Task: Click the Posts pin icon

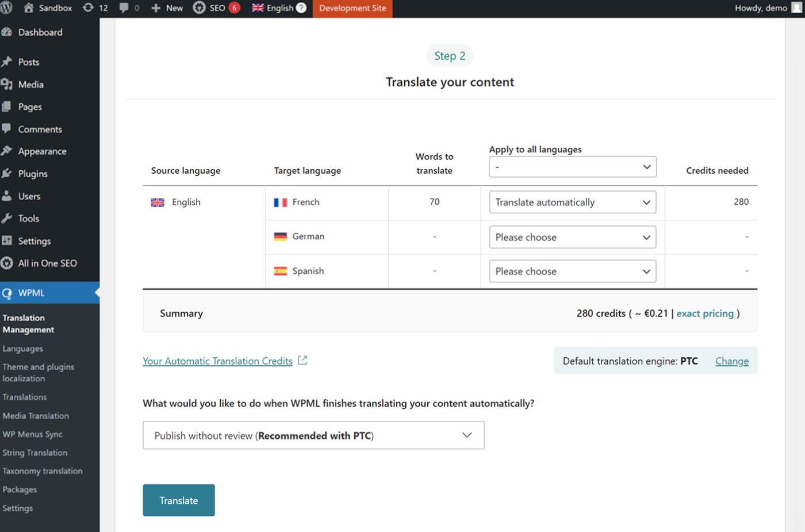Action: coord(7,62)
